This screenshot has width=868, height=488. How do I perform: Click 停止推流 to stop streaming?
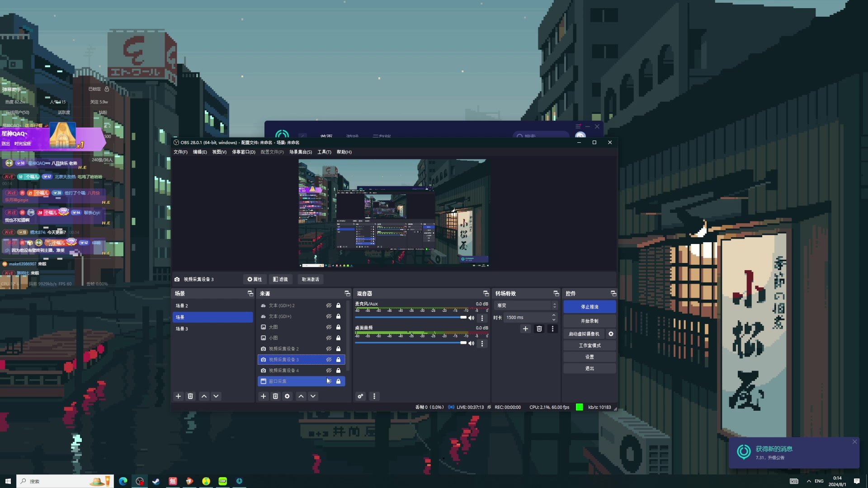click(590, 307)
